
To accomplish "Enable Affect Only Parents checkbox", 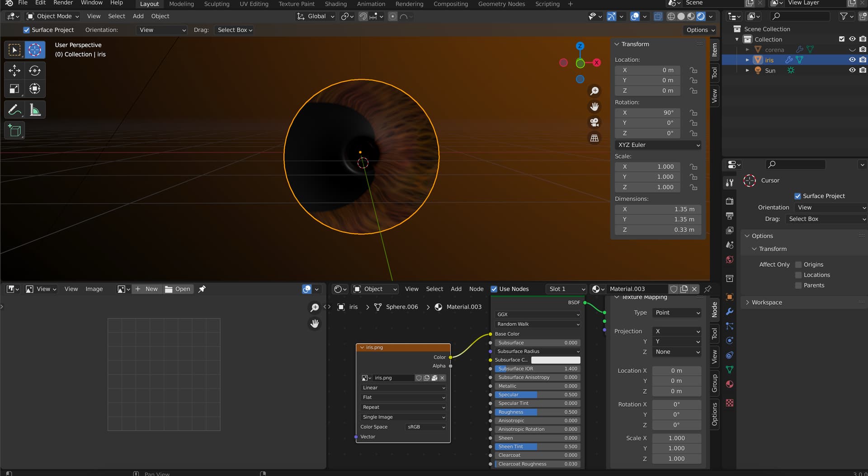I will 798,285.
